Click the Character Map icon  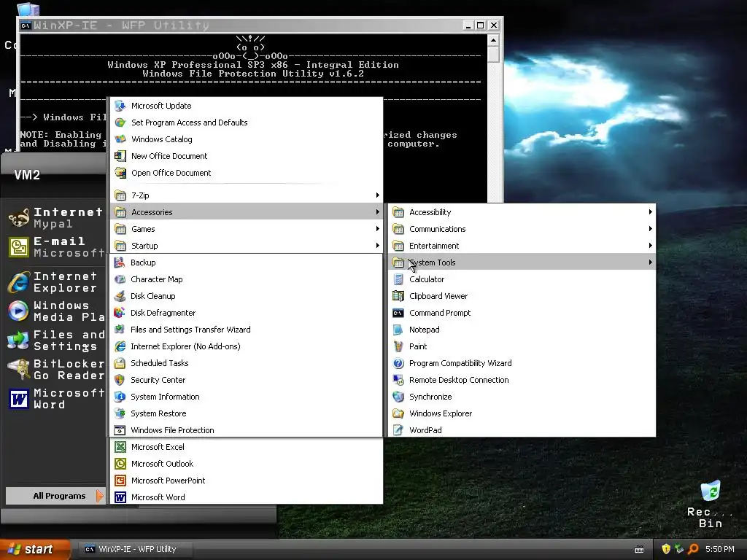point(120,279)
